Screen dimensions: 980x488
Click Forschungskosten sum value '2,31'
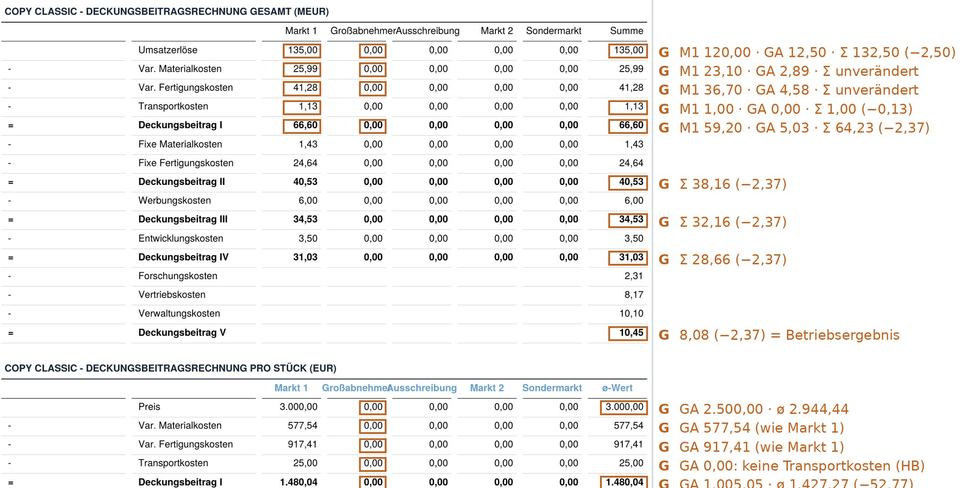634,276
